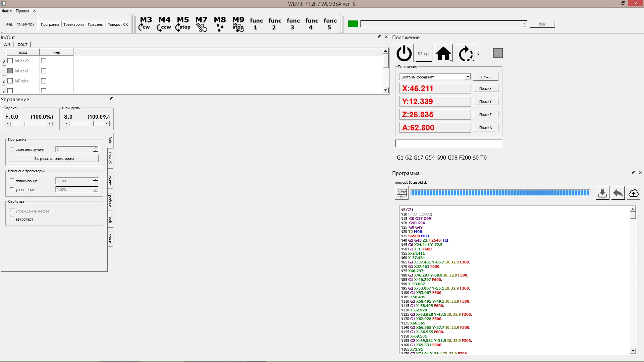The height and width of the screenshot is (362, 644).
Task: Click the undo back arrow icon
Action: point(618,193)
